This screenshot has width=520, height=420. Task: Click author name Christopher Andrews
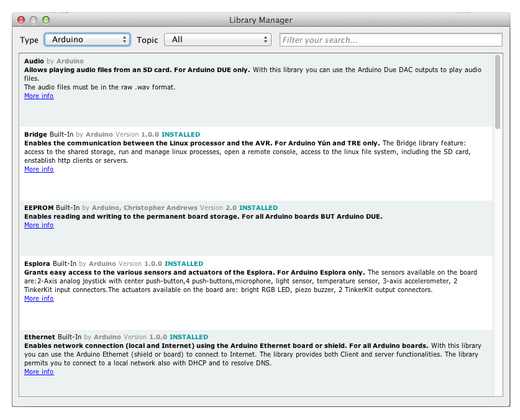coord(160,208)
